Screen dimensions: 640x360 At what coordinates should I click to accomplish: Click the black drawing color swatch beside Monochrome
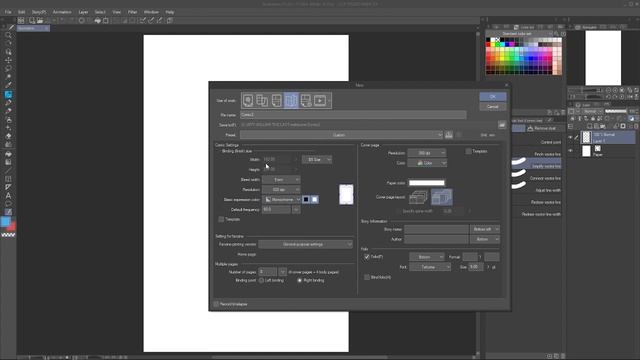(306, 200)
